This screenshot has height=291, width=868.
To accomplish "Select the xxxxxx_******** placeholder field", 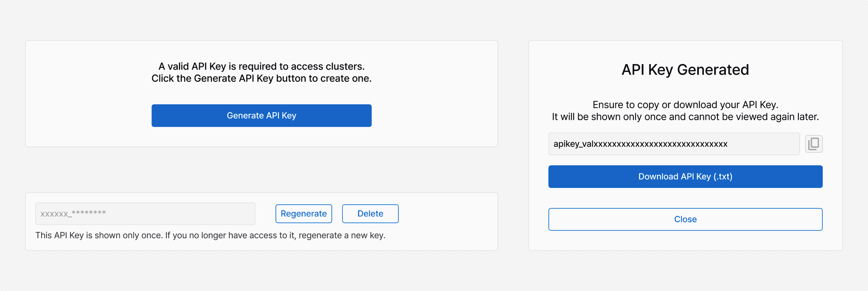I will click(145, 213).
